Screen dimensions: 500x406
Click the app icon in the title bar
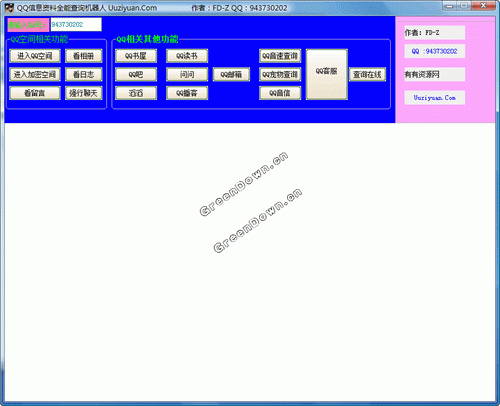pyautogui.click(x=9, y=8)
